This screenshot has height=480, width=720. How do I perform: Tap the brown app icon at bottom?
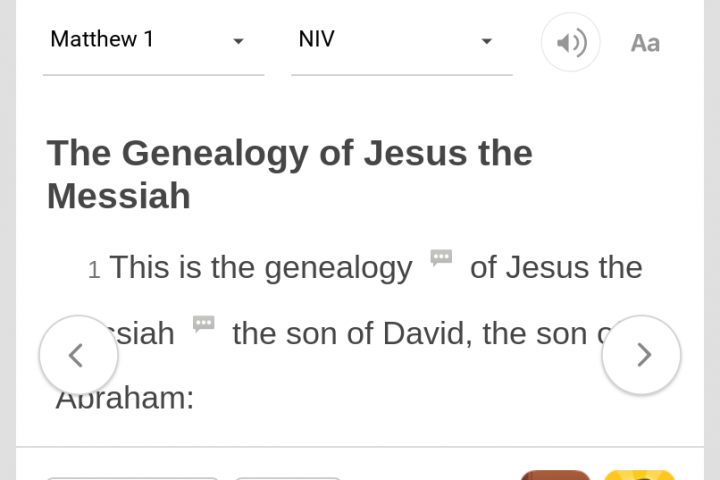555,474
